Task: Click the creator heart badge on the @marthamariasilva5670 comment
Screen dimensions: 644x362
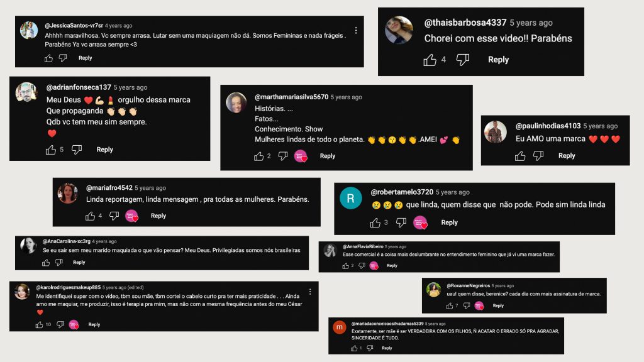Action: coord(301,156)
